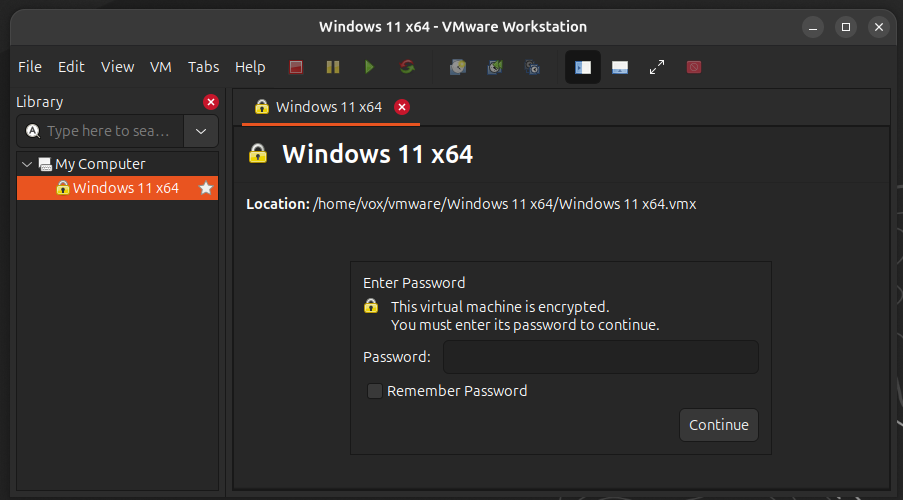Toggle the library sidebar view icon
The height and width of the screenshot is (500, 903).
[583, 67]
